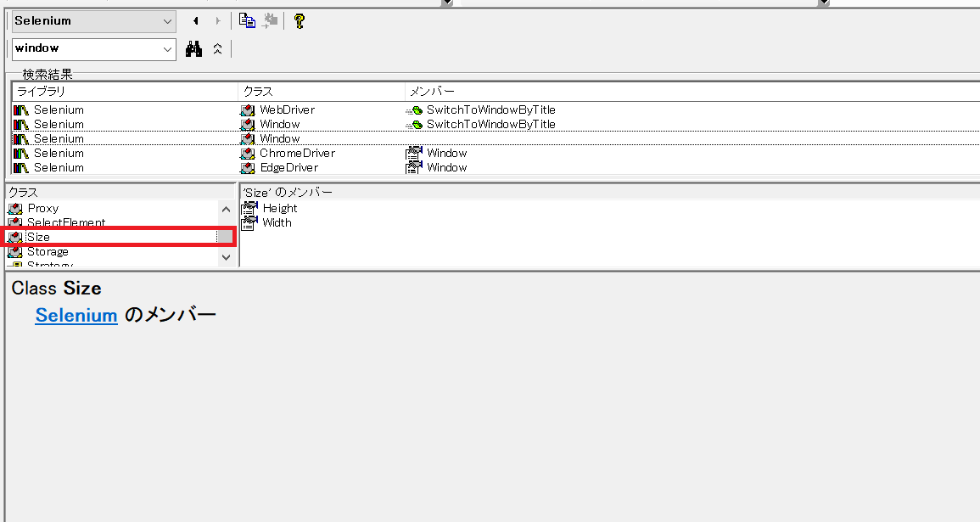Viewport: 980px width, 522px height.
Task: Select SwitchToWindowByTitle in the WebDriver row
Action: [490, 110]
